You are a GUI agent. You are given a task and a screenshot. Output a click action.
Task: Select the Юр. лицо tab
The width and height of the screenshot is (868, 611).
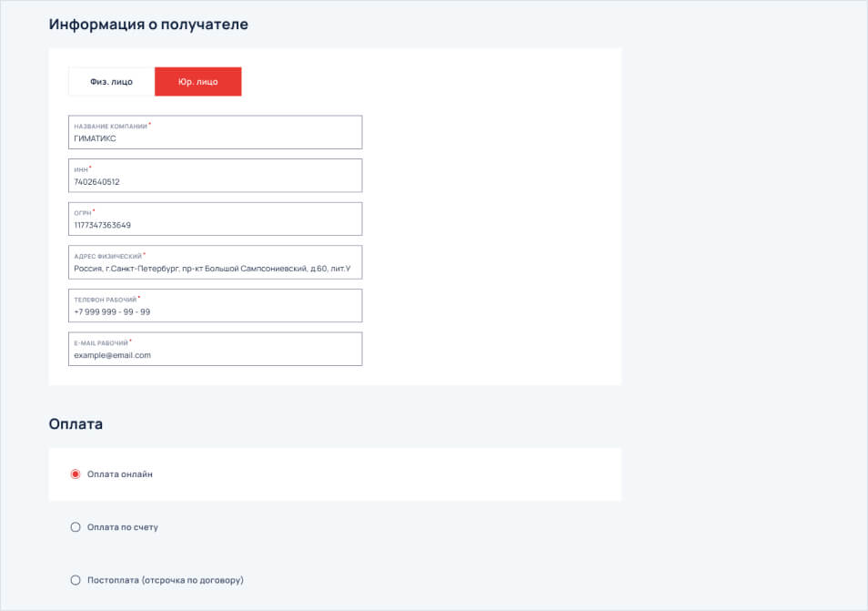tap(197, 82)
